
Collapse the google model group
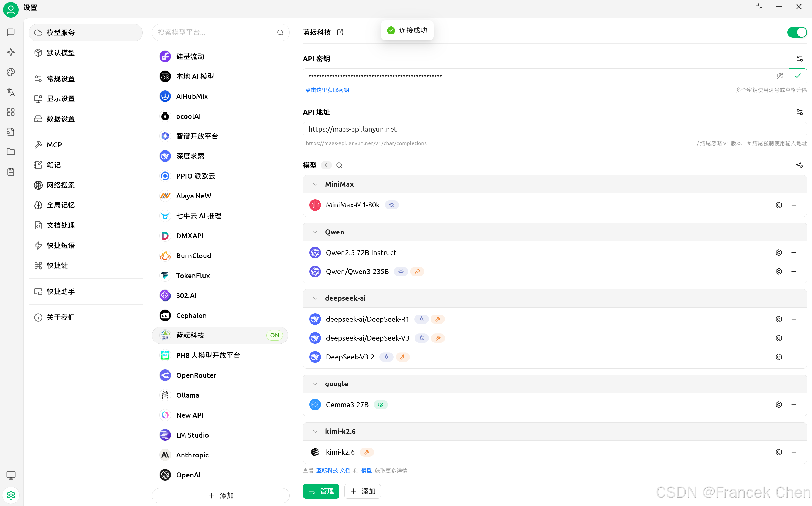(x=315, y=384)
